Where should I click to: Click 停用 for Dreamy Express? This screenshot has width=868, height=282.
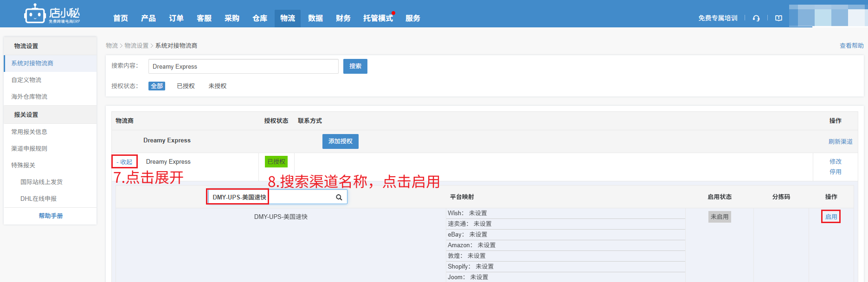836,172
